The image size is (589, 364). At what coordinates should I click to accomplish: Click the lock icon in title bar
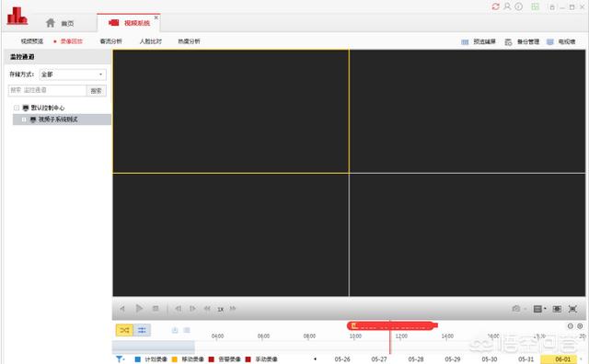pyautogui.click(x=552, y=7)
